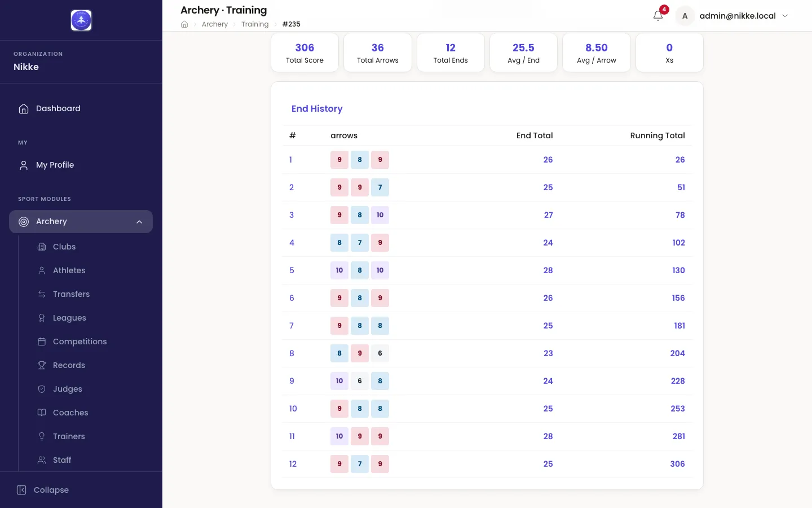Open the admin@nikke.local account dropdown arrow

pyautogui.click(x=785, y=16)
